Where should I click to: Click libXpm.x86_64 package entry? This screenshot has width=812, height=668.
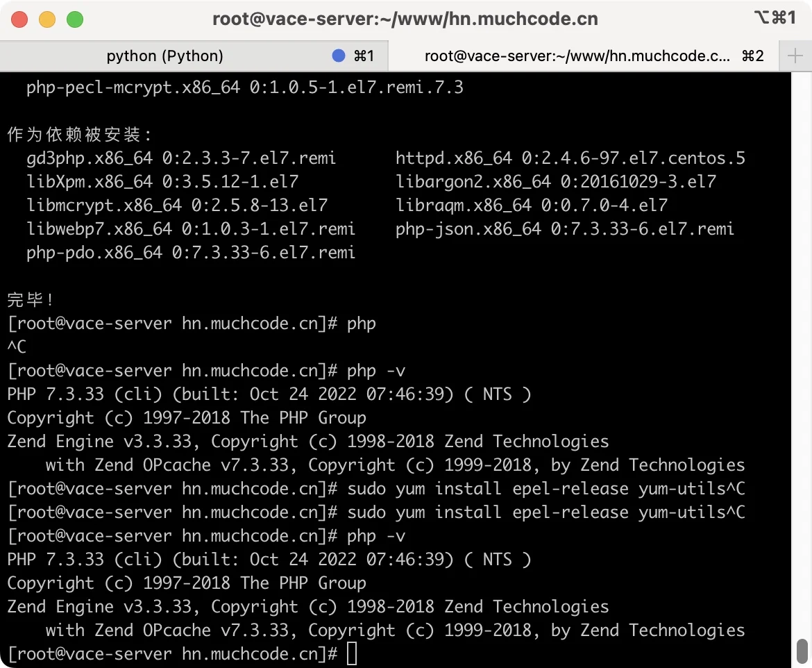[162, 182]
